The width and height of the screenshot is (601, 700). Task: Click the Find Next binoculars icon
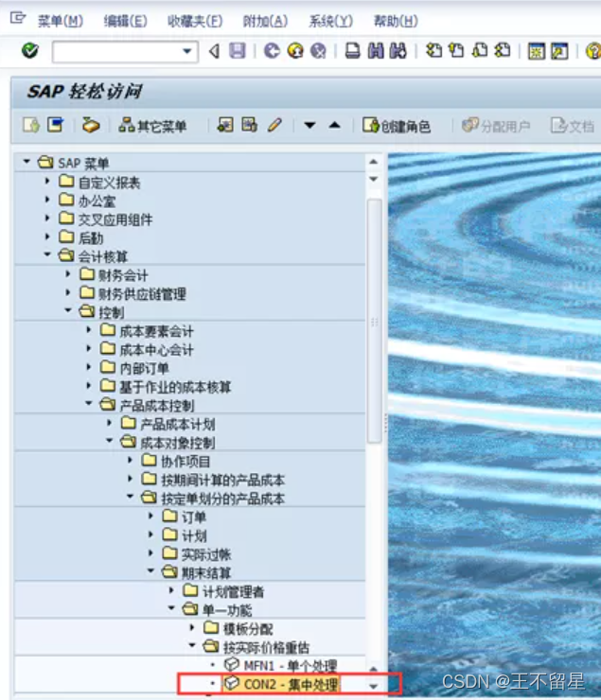pos(398,51)
